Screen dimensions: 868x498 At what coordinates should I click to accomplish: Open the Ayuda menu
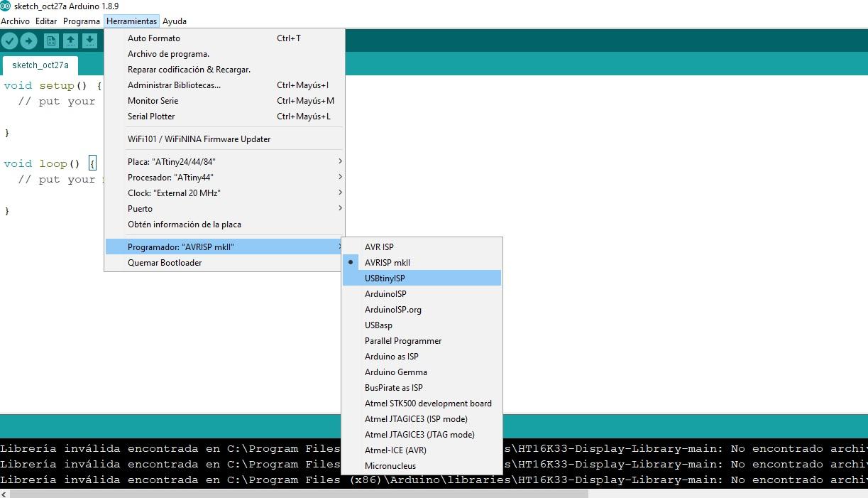click(174, 21)
